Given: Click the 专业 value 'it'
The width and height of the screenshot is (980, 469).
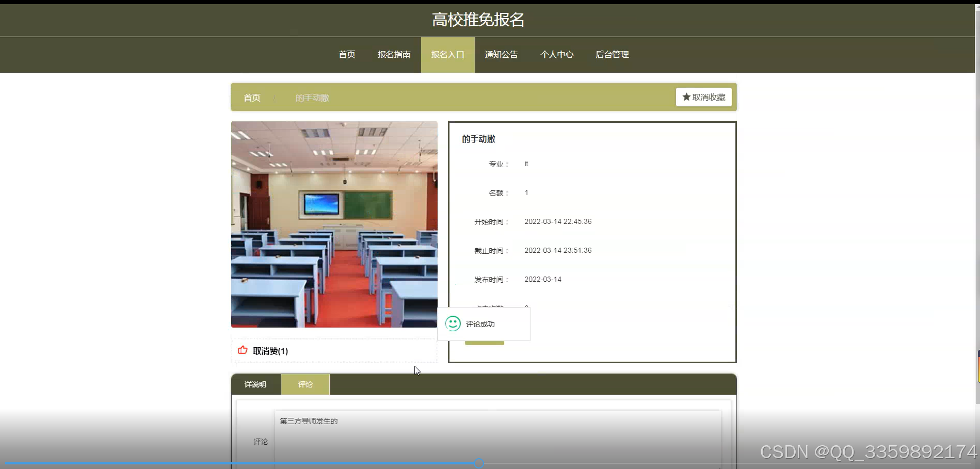Looking at the screenshot, I should pyautogui.click(x=526, y=164).
